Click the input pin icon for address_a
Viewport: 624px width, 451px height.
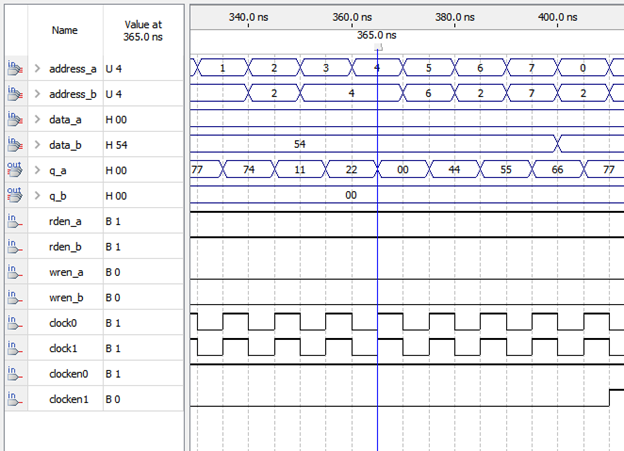point(16,68)
